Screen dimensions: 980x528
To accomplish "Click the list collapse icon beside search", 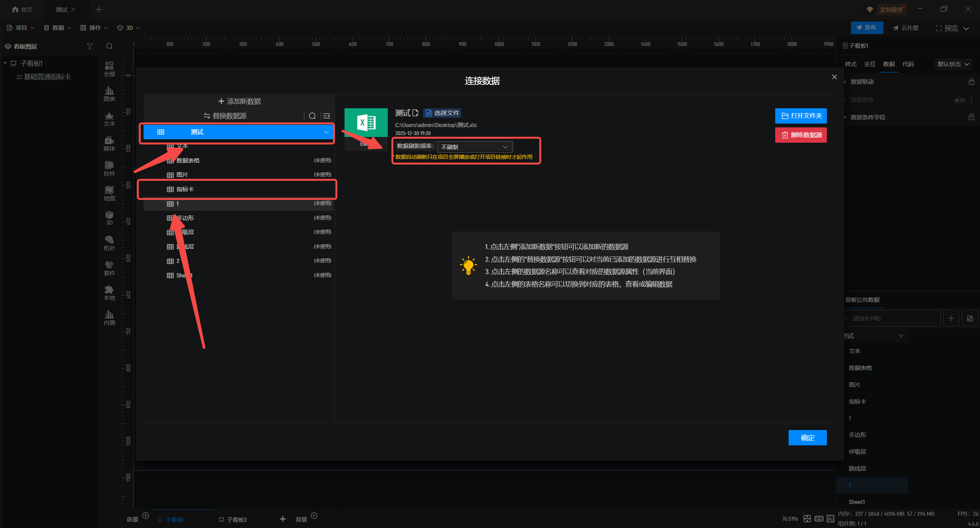I will (x=327, y=116).
